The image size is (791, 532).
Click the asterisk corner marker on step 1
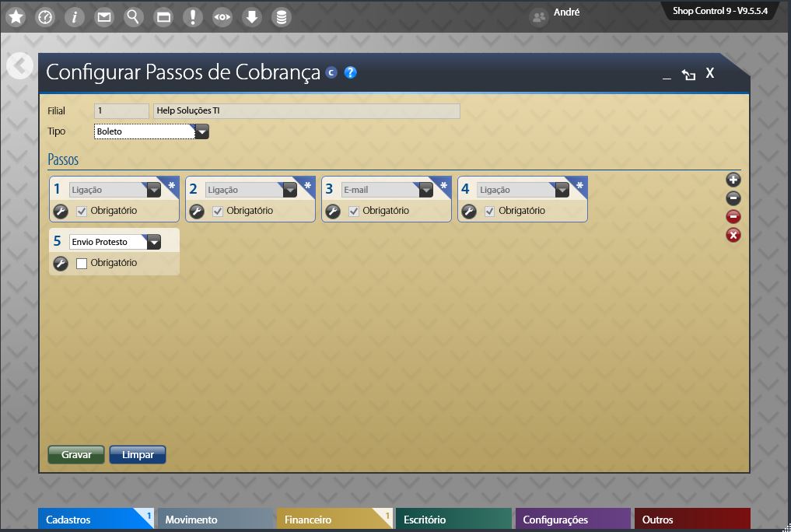172,186
